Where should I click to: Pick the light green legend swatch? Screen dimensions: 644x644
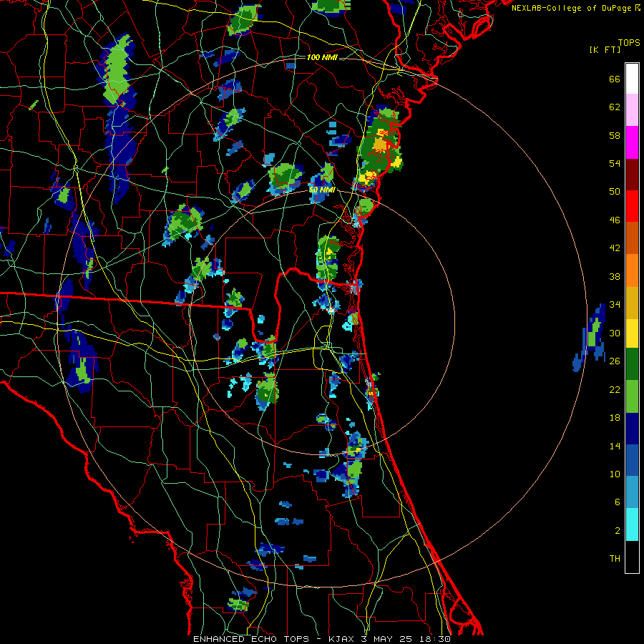(632, 396)
